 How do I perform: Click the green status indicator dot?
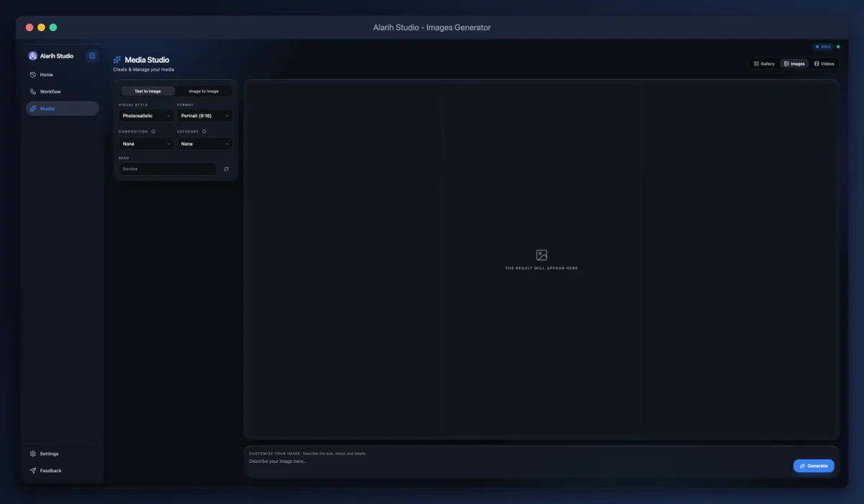[838, 47]
